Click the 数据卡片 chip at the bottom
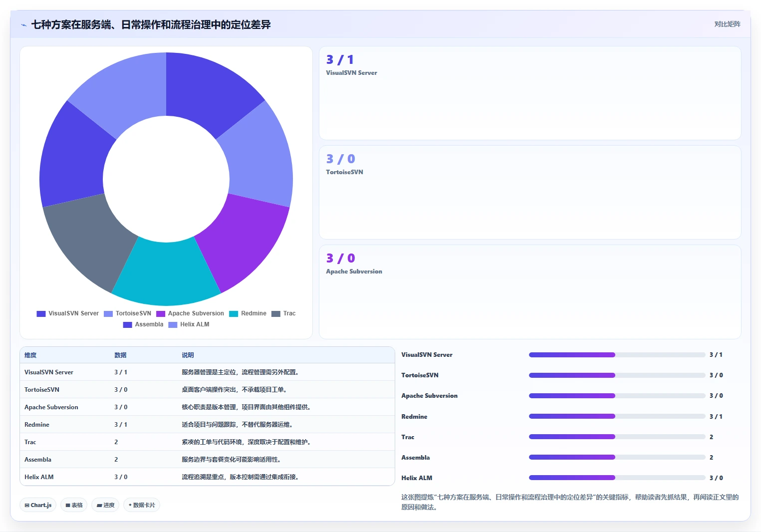Viewport: 761px width, 532px height. click(142, 505)
